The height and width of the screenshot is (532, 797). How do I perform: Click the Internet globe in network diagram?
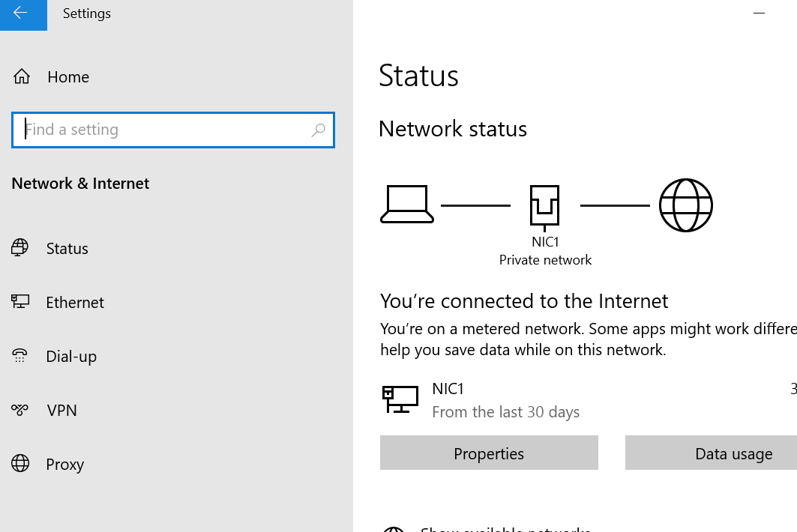(686, 205)
